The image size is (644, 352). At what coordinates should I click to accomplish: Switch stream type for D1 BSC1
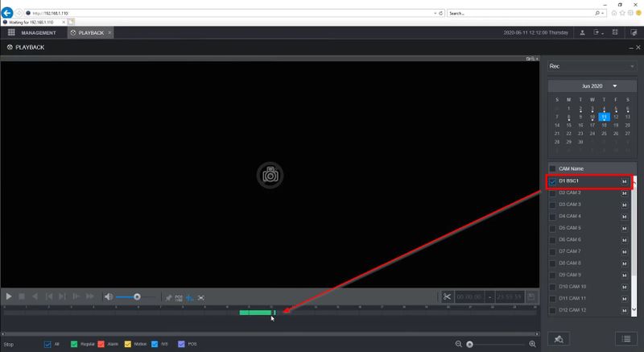point(625,181)
